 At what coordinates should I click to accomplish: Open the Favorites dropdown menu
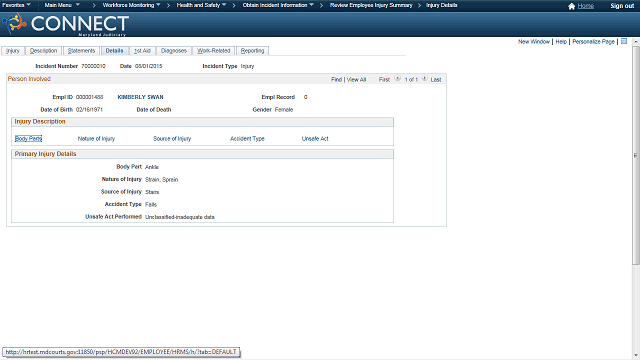click(16, 5)
